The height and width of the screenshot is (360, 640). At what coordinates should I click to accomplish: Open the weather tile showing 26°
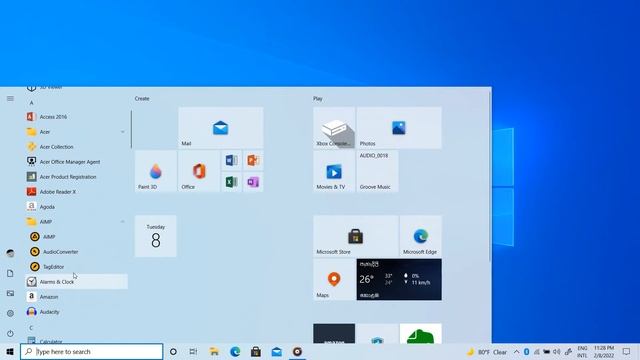click(399, 280)
